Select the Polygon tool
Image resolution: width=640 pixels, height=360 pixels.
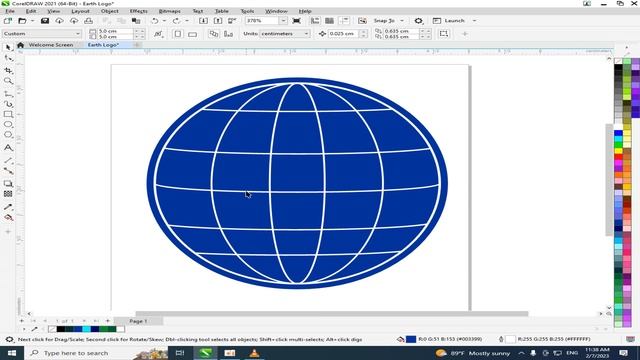click(x=8, y=135)
